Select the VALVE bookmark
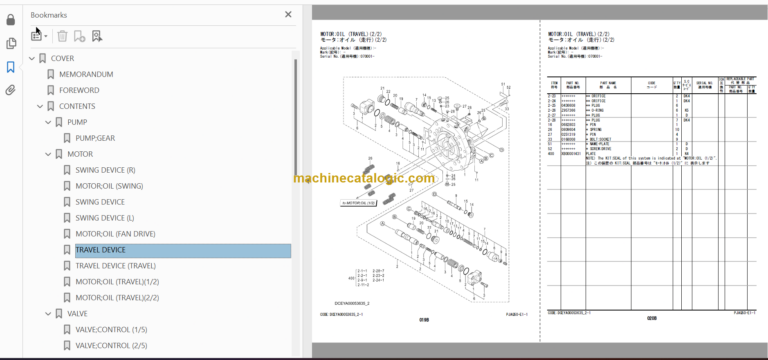 click(x=77, y=313)
